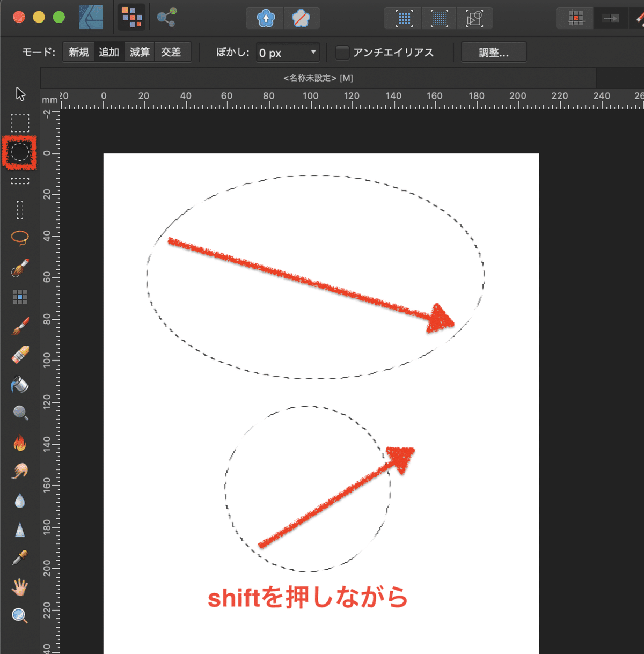Open the colored squares persona icon
Image resolution: width=644 pixels, height=654 pixels.
click(131, 17)
